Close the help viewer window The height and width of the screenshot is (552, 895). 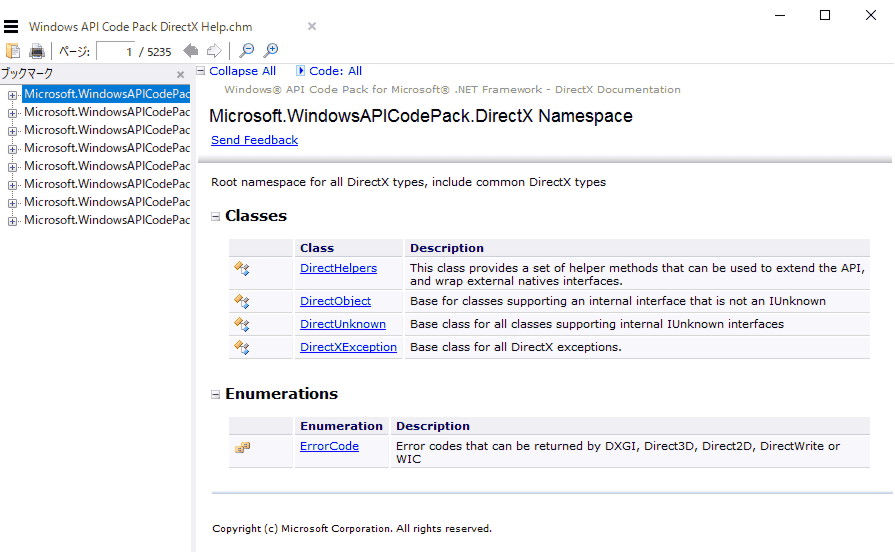coord(870,15)
